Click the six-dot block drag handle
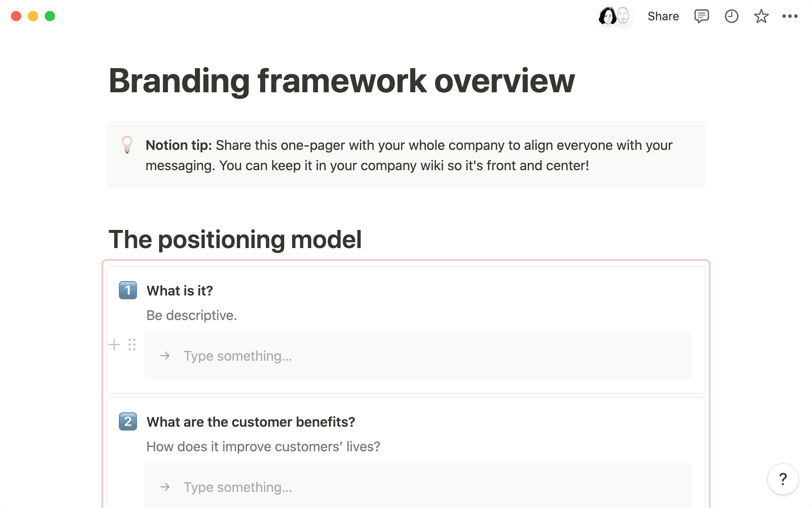812x508 pixels. (132, 345)
